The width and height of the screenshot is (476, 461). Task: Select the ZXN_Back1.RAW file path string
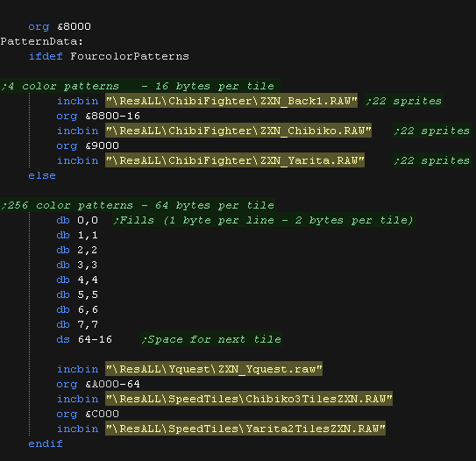coord(231,101)
